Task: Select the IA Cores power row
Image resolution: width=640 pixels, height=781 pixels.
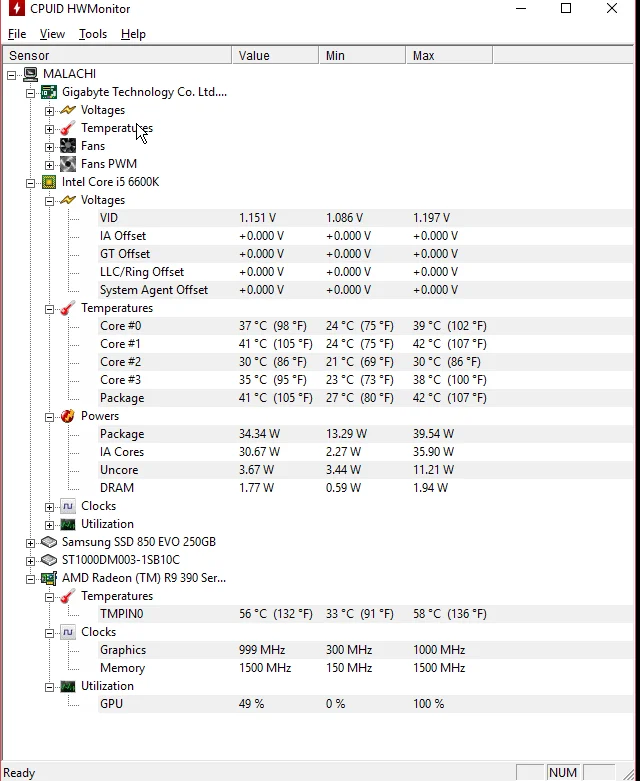Action: [x=365, y=452]
